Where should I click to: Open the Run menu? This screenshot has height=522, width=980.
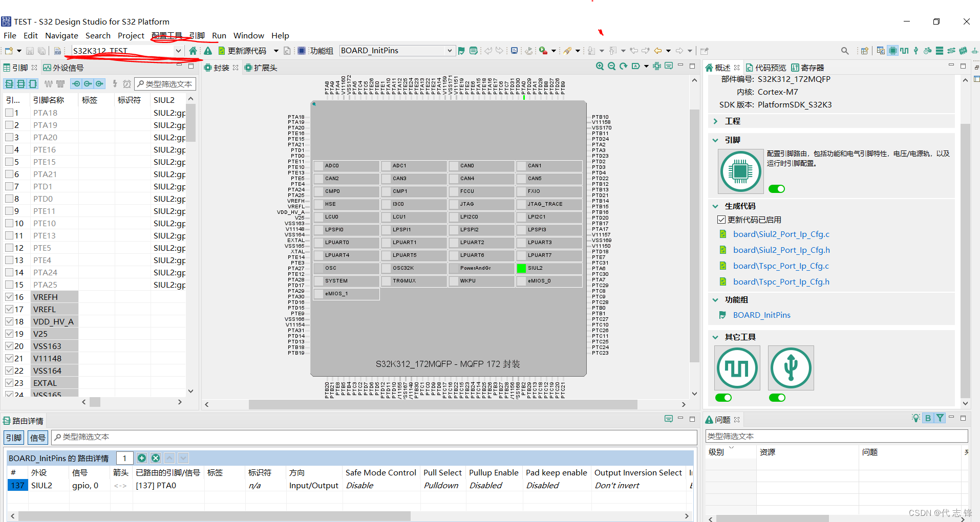click(219, 35)
